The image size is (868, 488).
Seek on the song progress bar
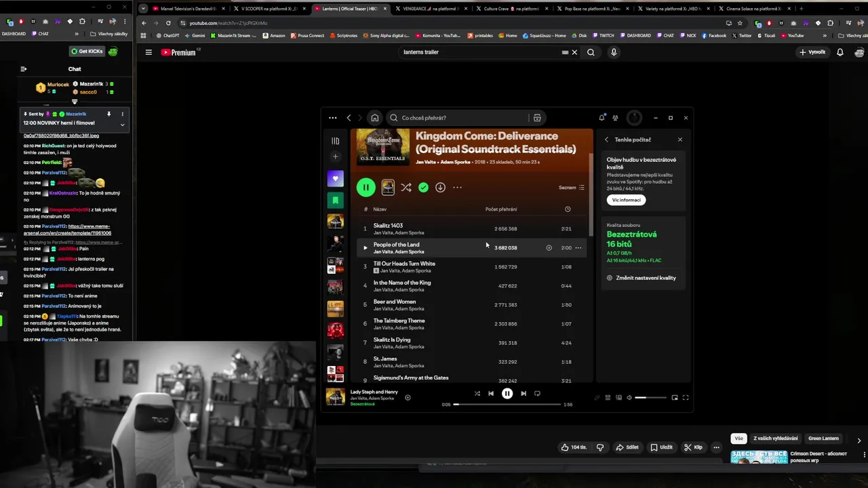(507, 404)
